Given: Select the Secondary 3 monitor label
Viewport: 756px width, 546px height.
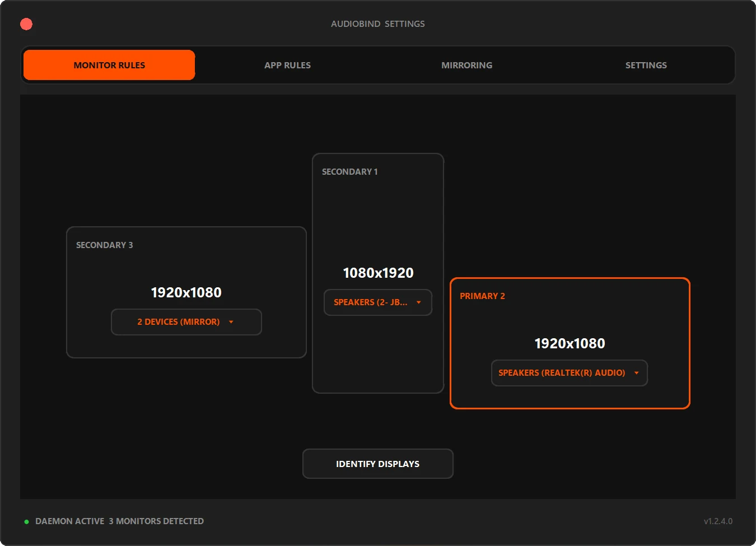Looking at the screenshot, I should click(105, 245).
